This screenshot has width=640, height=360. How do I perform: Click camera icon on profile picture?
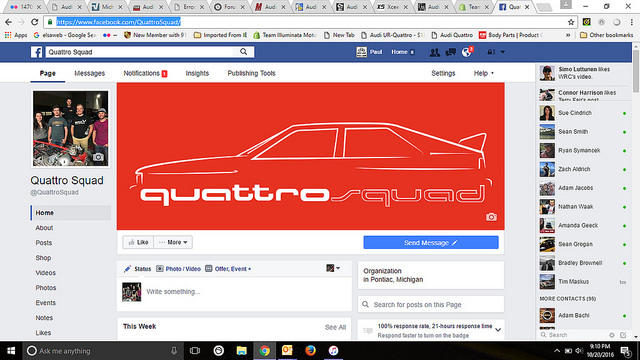(98, 157)
